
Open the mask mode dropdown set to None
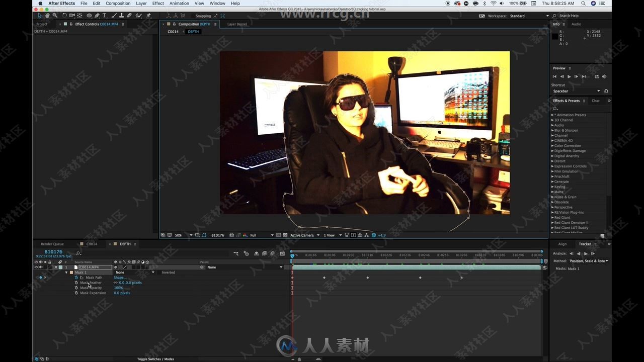click(x=135, y=272)
